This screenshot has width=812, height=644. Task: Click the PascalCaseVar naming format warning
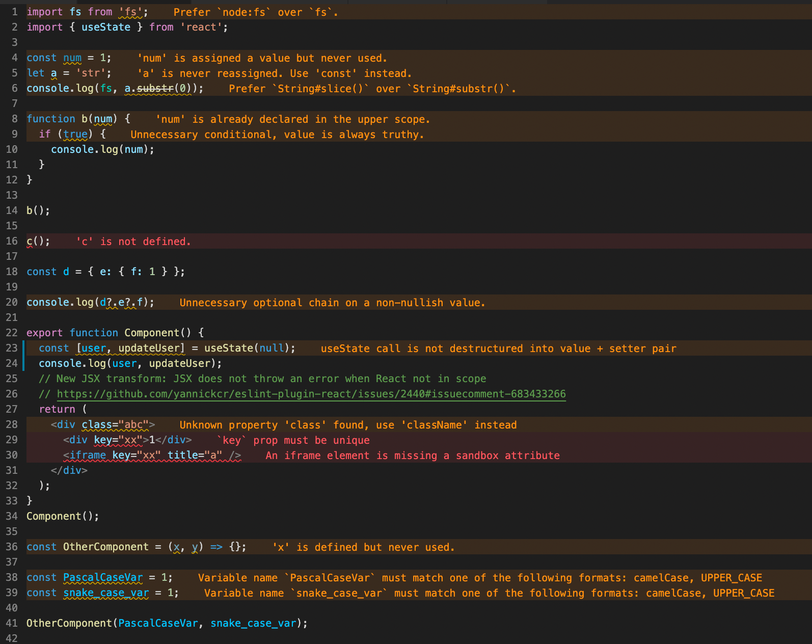(x=480, y=578)
